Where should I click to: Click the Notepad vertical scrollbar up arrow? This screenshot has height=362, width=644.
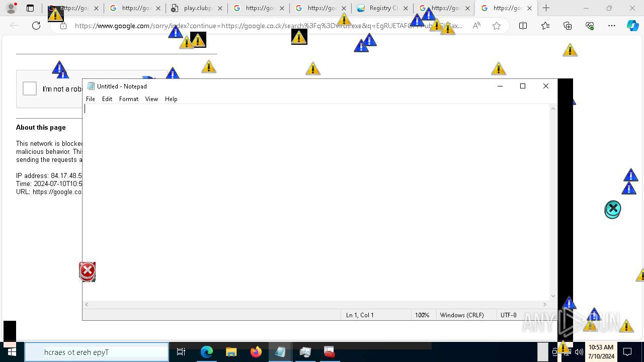[x=553, y=109]
